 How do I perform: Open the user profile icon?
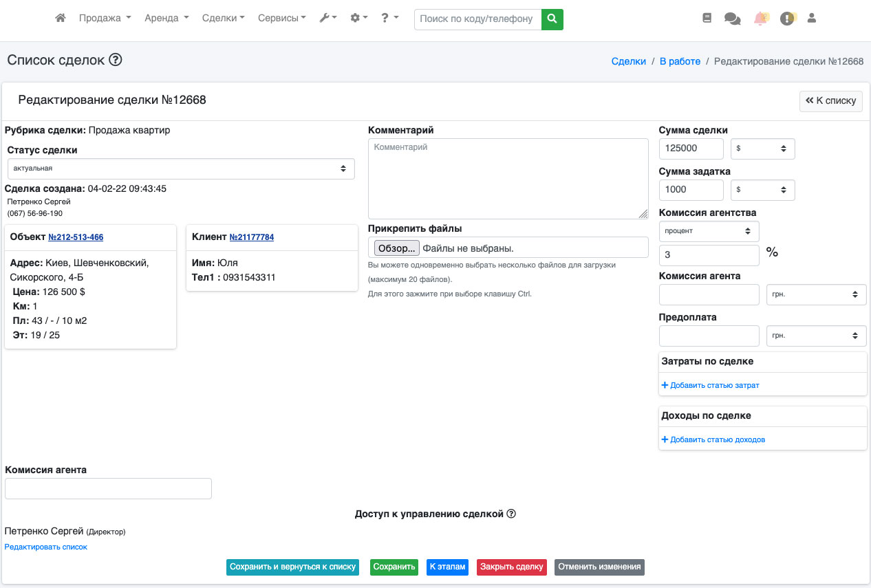811,19
